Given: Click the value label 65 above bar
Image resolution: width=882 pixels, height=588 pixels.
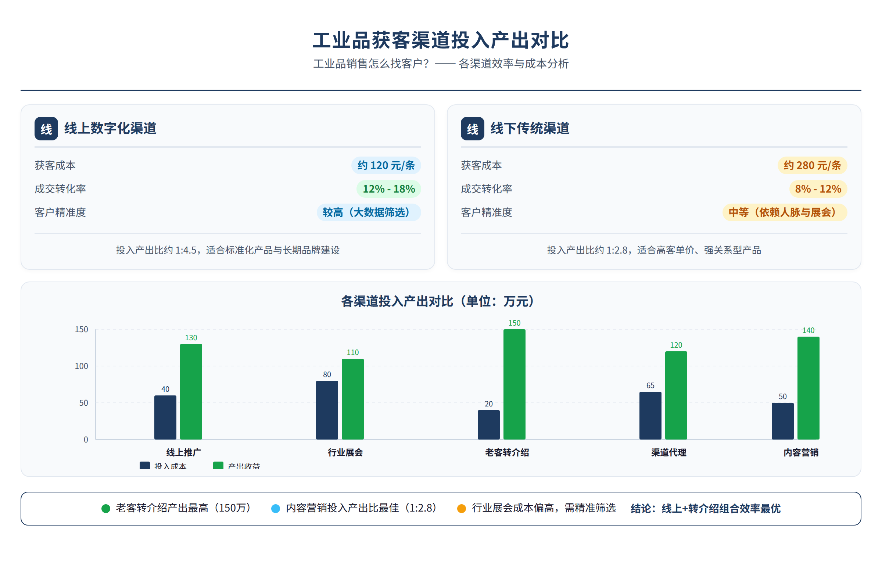Looking at the screenshot, I should pos(650,386).
